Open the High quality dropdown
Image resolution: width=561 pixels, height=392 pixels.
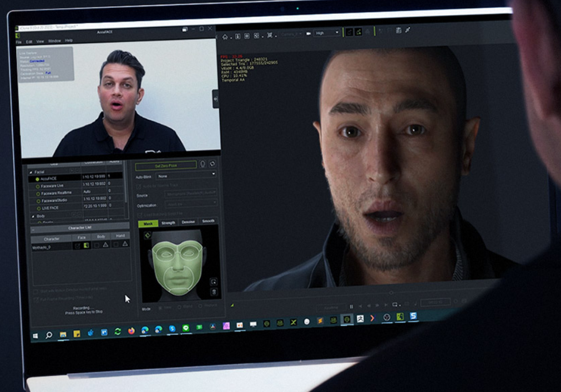tap(327, 33)
